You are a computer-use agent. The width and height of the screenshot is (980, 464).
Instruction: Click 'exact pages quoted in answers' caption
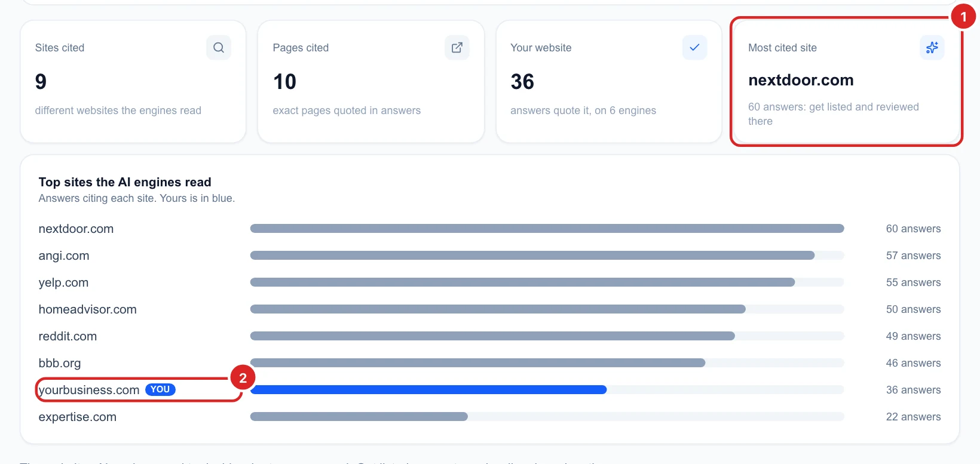(347, 110)
